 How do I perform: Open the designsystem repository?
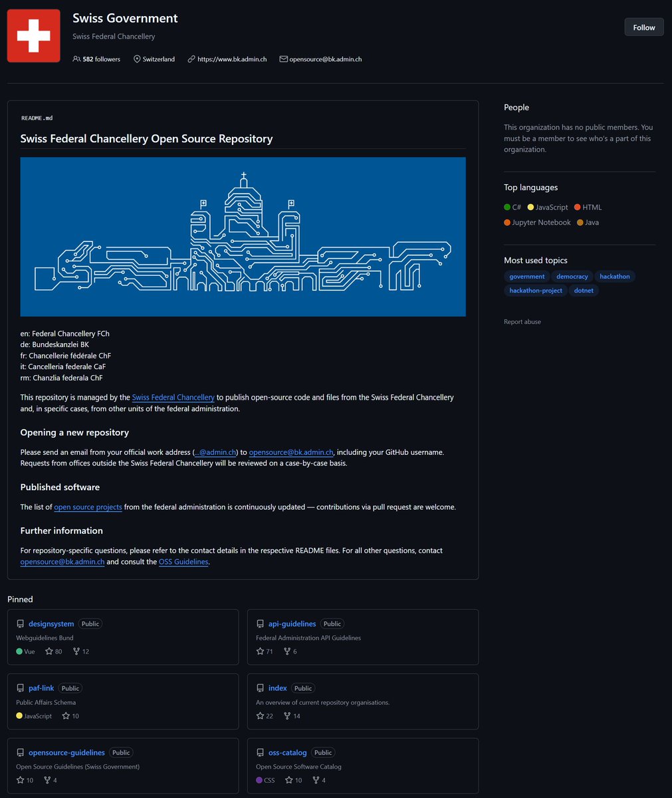51,624
